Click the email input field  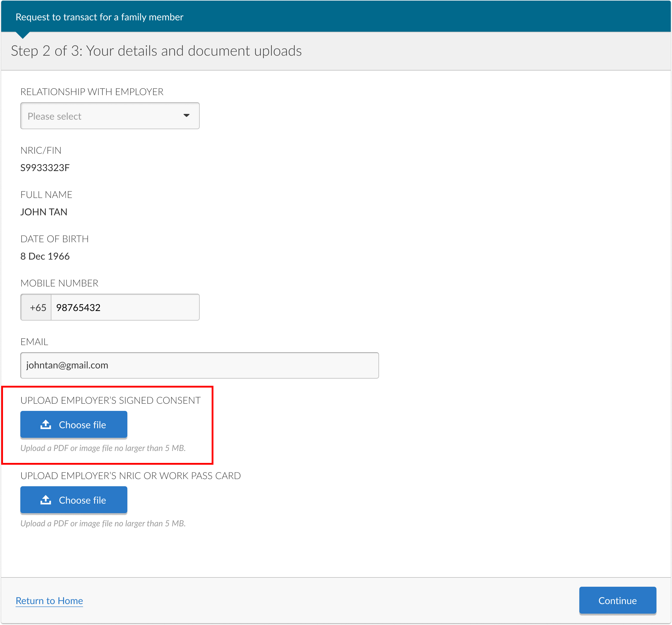pos(199,365)
